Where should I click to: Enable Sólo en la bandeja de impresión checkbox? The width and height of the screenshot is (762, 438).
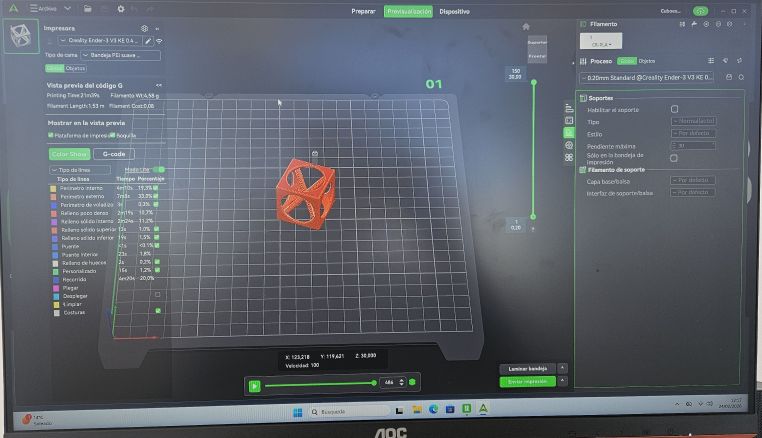pos(674,158)
